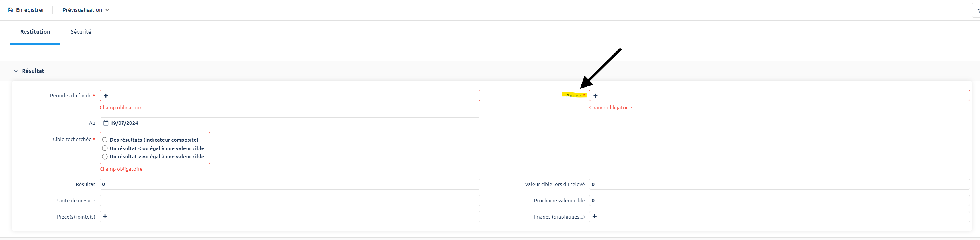This screenshot has width=980, height=240.
Task: Switch to the Sécurité tab
Action: click(x=81, y=32)
